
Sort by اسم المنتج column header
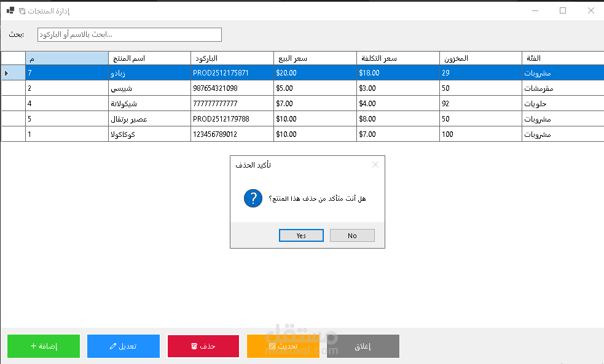coord(149,58)
